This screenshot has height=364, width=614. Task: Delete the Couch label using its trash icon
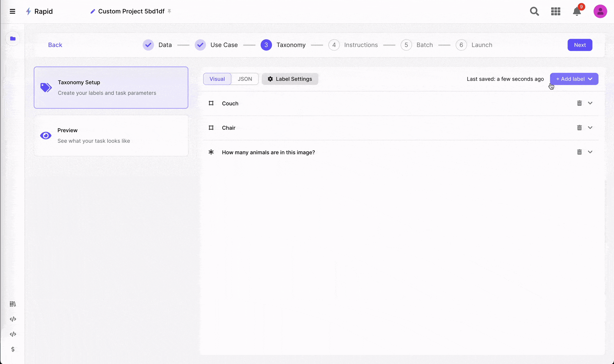[579, 103]
